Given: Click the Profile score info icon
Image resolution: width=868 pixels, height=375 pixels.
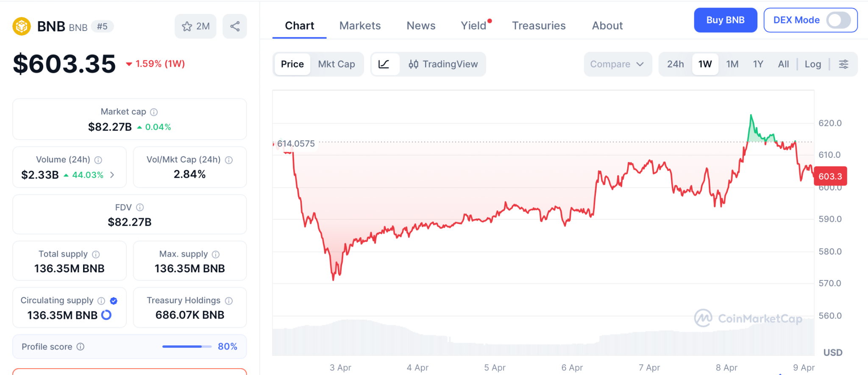Looking at the screenshot, I should pyautogui.click(x=81, y=347).
